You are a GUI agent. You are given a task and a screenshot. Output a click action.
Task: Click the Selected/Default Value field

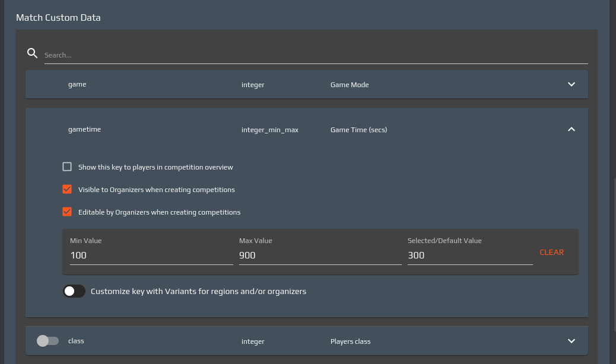click(x=469, y=256)
